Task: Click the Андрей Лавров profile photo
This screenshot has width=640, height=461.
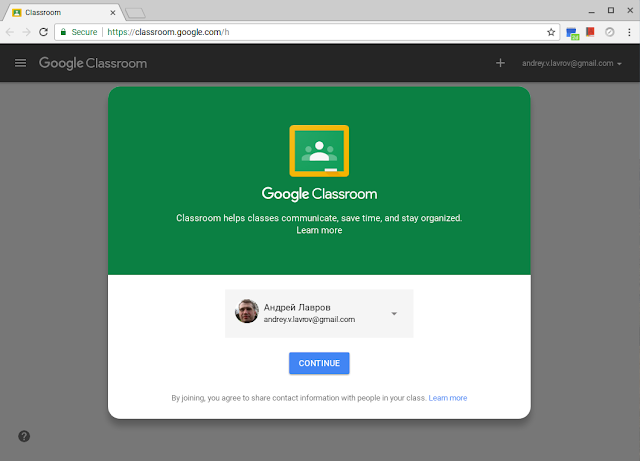Action: [247, 311]
